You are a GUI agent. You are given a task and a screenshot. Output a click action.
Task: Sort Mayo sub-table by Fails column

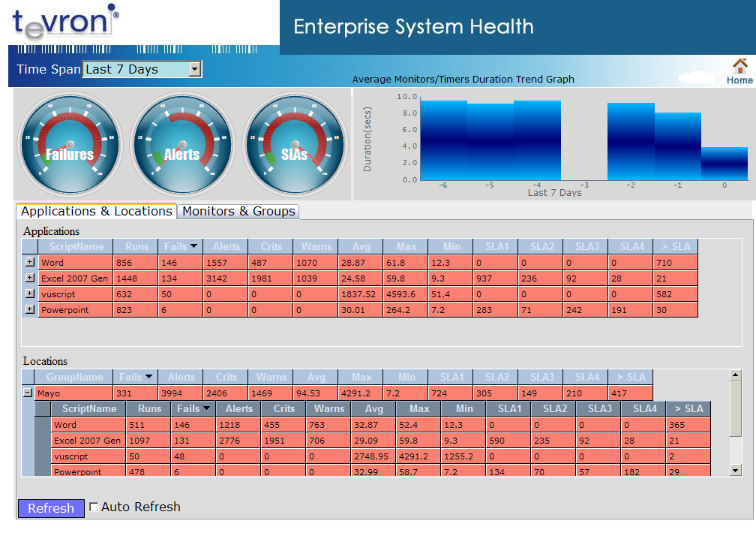[x=193, y=408]
